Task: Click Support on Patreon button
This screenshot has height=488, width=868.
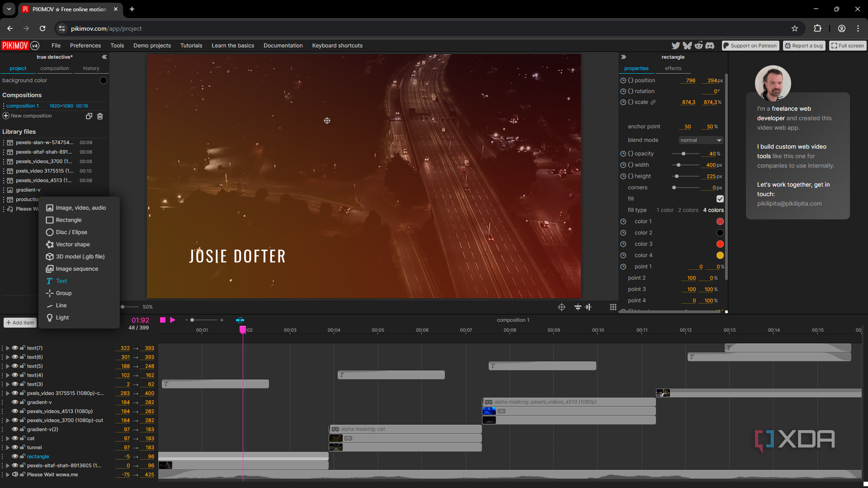Action: click(750, 46)
